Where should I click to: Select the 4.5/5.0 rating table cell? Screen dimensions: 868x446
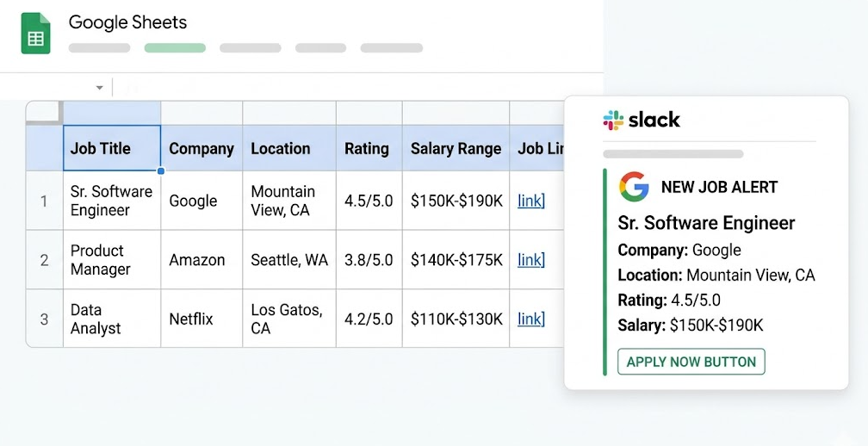(369, 201)
